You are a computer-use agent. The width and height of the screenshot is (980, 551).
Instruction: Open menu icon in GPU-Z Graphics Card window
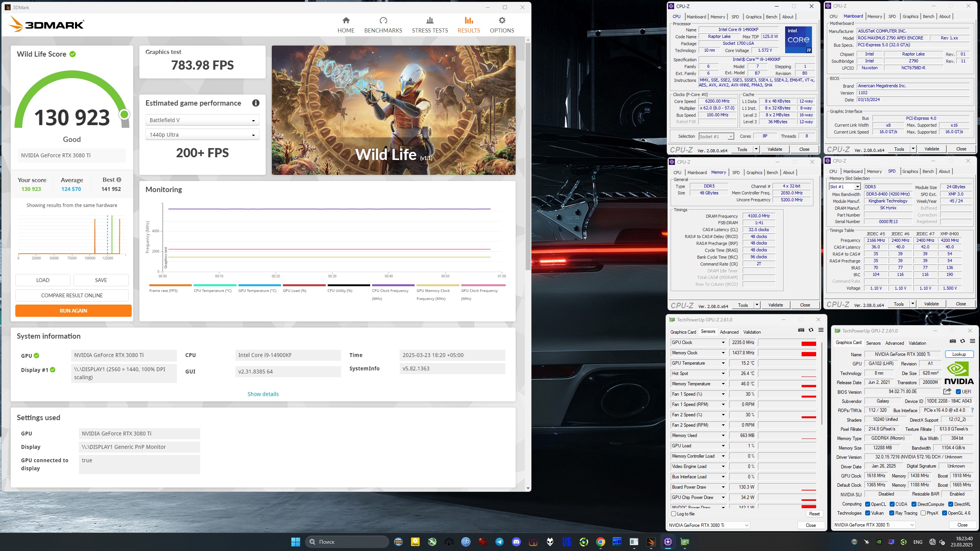[972, 341]
